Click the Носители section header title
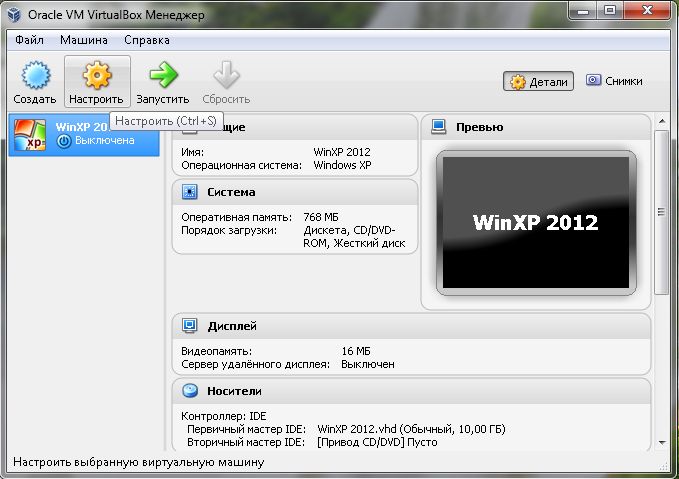 (x=234, y=391)
